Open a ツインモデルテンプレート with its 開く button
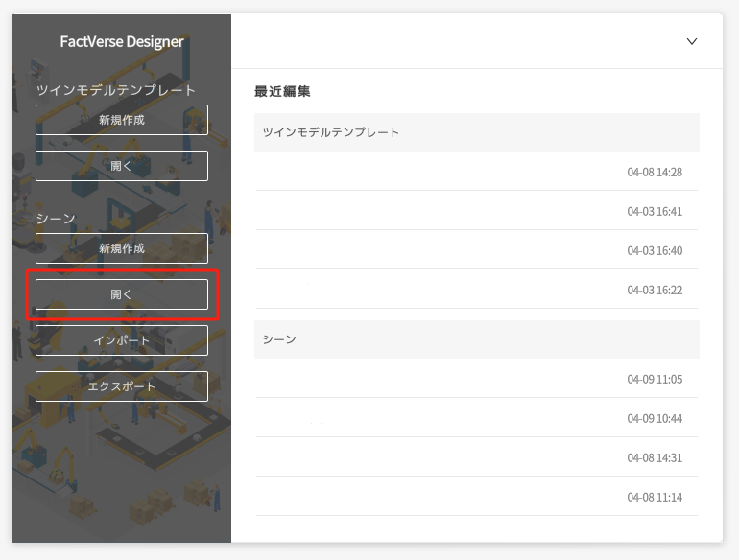Viewport: 739px width, 560px height. (122, 166)
